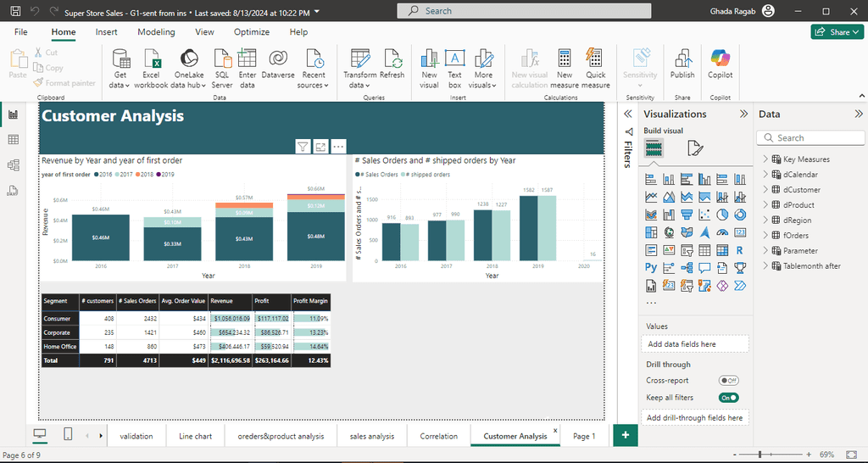Open the Modeling ribbon tab
This screenshot has width=868, height=463.
coord(156,32)
